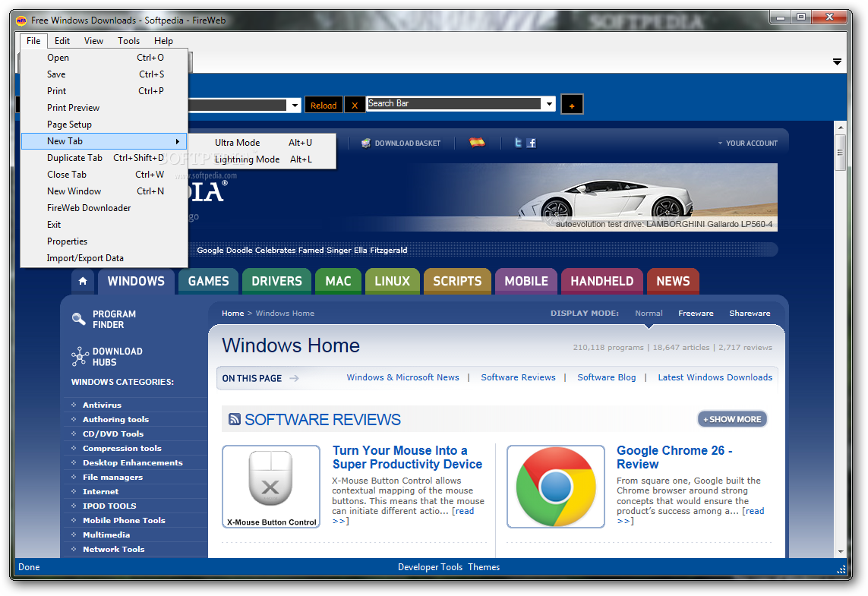Choose Save from the File menu
The width and height of the screenshot is (868, 596).
point(104,74)
